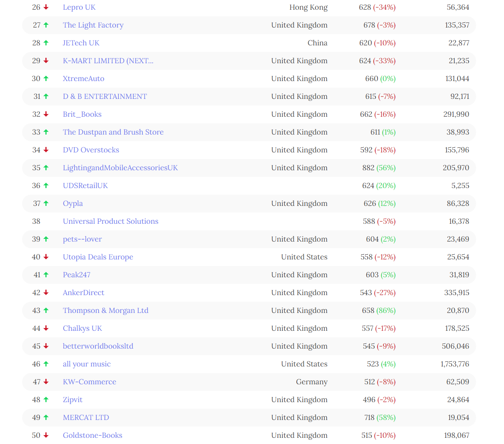Open the JETech UK link
The image size is (504, 444).
click(x=81, y=43)
